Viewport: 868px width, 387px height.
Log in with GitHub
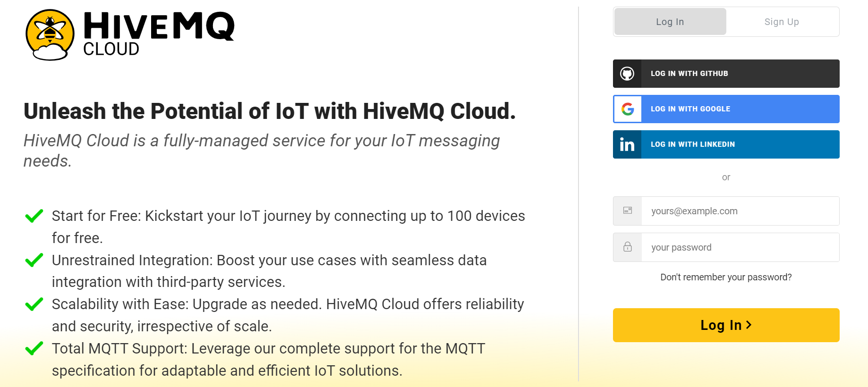(x=726, y=74)
